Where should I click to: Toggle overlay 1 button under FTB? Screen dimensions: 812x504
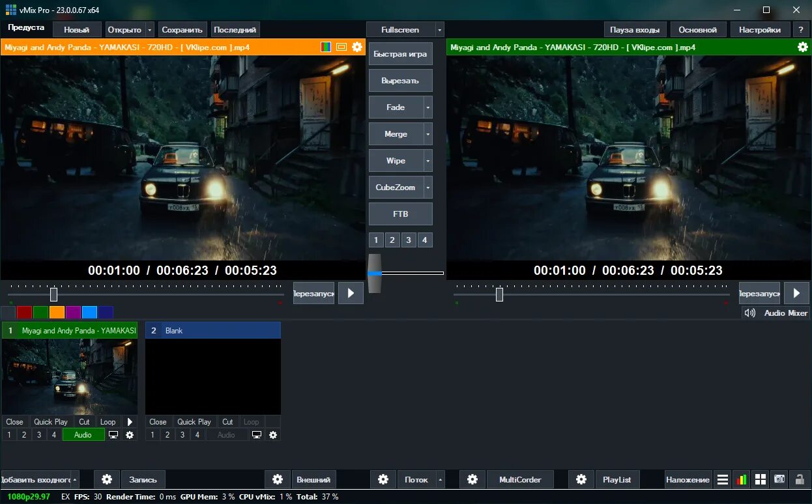(376, 240)
